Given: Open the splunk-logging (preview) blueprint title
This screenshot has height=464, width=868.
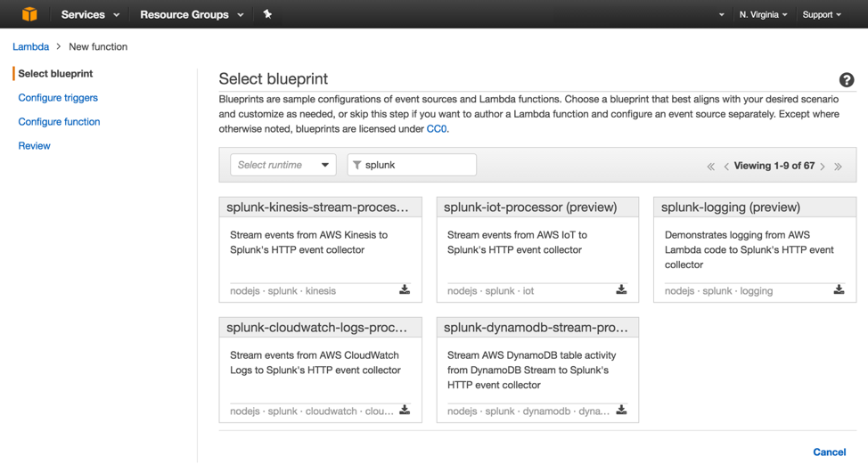Looking at the screenshot, I should [x=731, y=208].
